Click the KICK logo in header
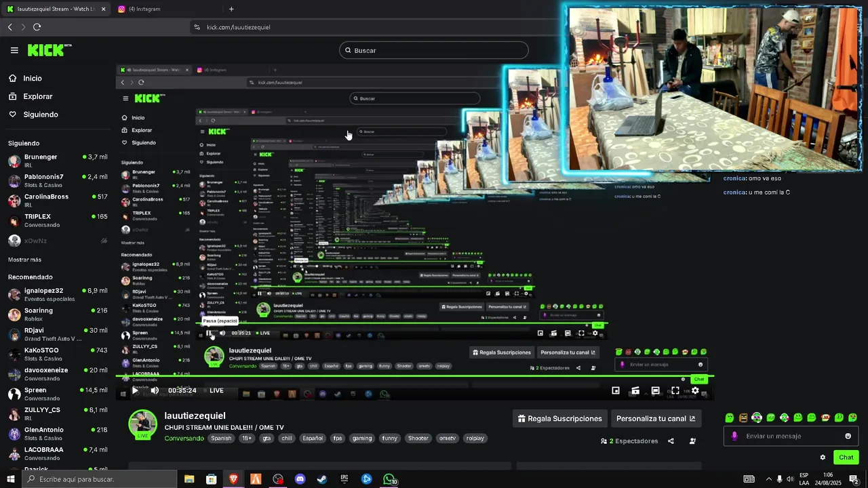This screenshot has height=488, width=868. (x=49, y=50)
